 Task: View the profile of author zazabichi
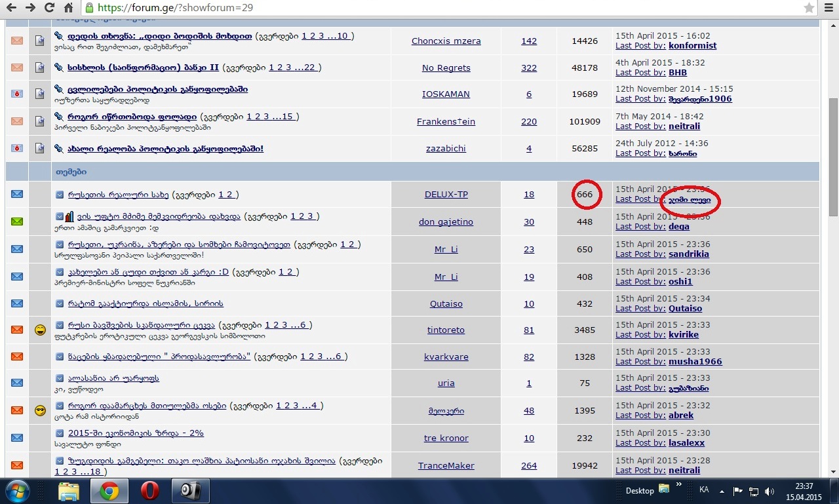click(x=446, y=149)
